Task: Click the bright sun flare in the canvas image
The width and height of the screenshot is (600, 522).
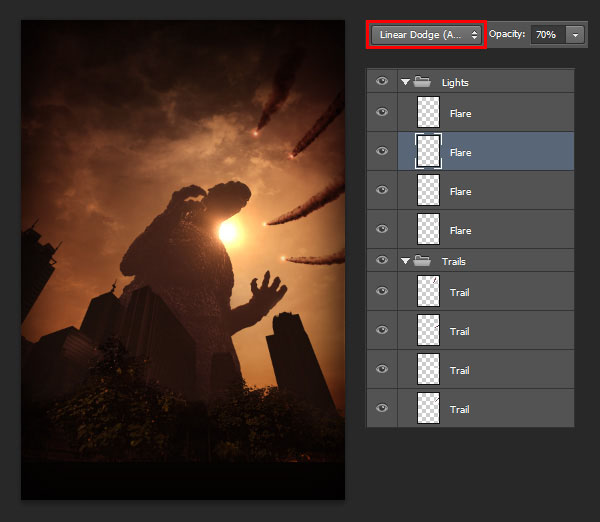Action: 228,232
